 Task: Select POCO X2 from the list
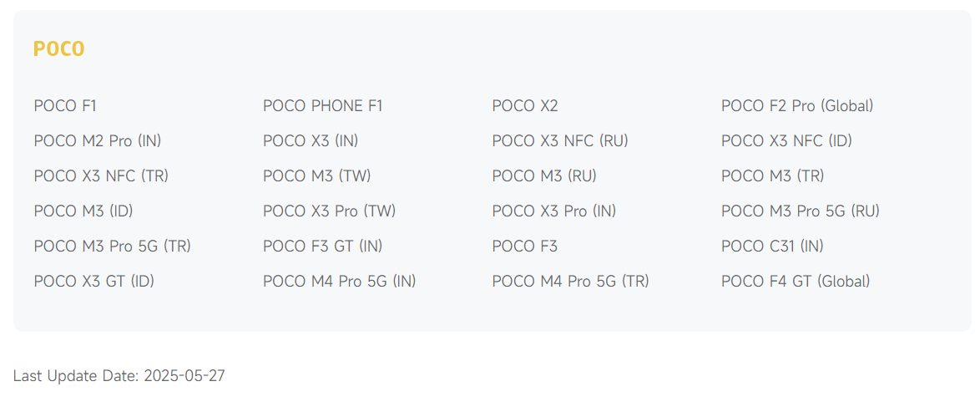tap(524, 106)
